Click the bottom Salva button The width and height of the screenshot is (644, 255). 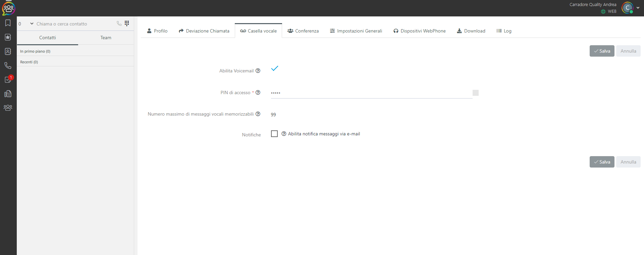pos(602,162)
